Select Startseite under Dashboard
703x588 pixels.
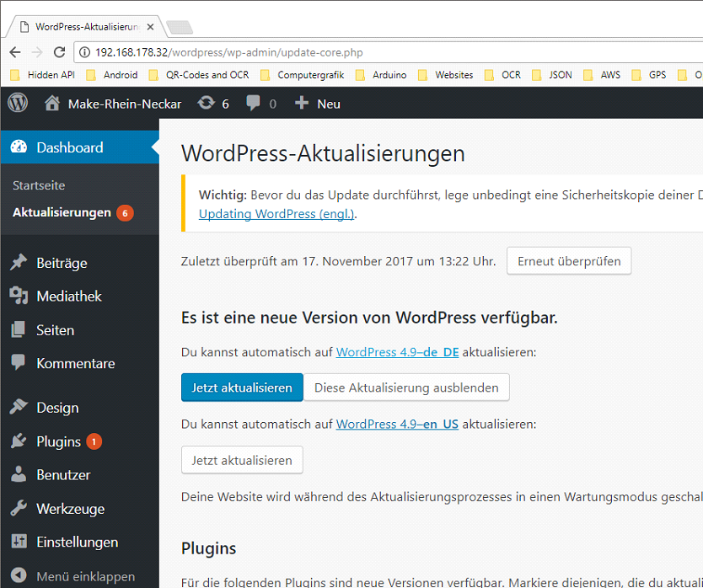[x=39, y=185]
